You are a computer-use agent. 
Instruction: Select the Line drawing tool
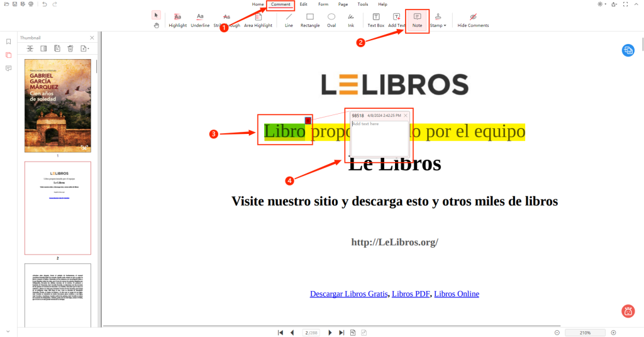289,21
